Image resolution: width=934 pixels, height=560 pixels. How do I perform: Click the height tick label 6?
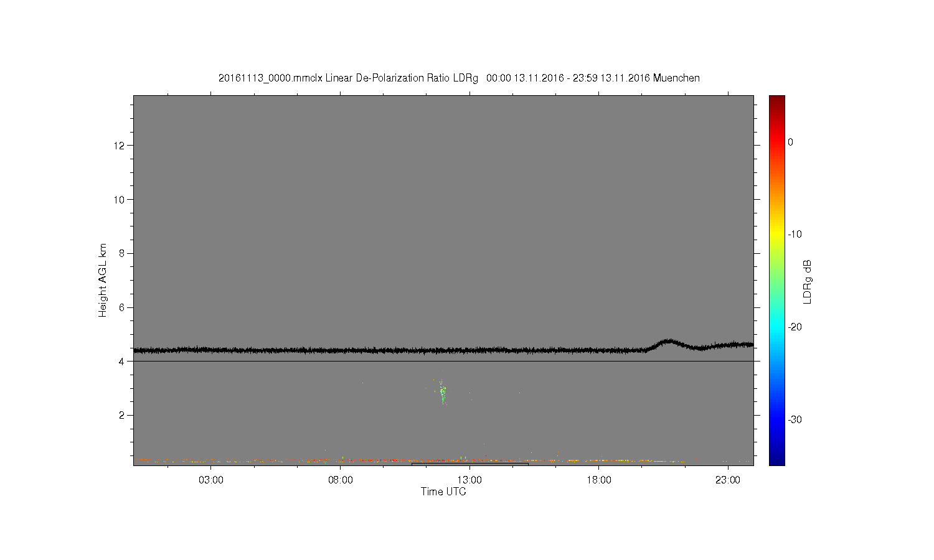[122, 307]
